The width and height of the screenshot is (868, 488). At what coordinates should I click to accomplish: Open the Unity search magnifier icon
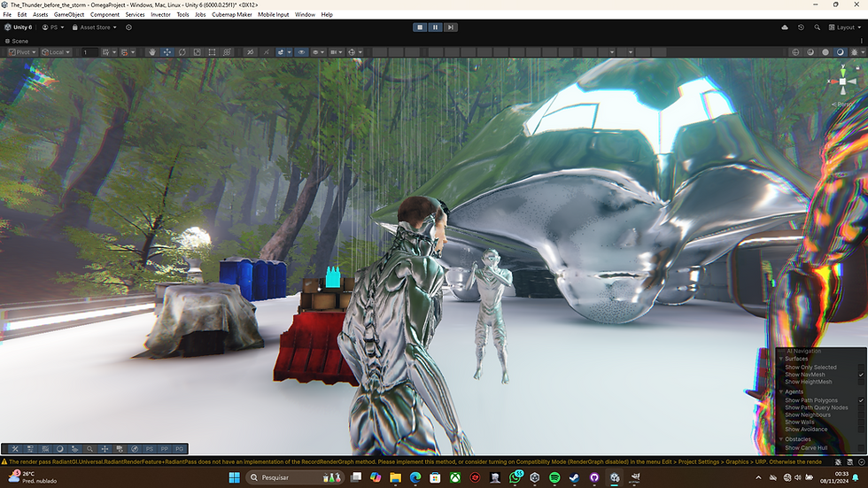817,27
